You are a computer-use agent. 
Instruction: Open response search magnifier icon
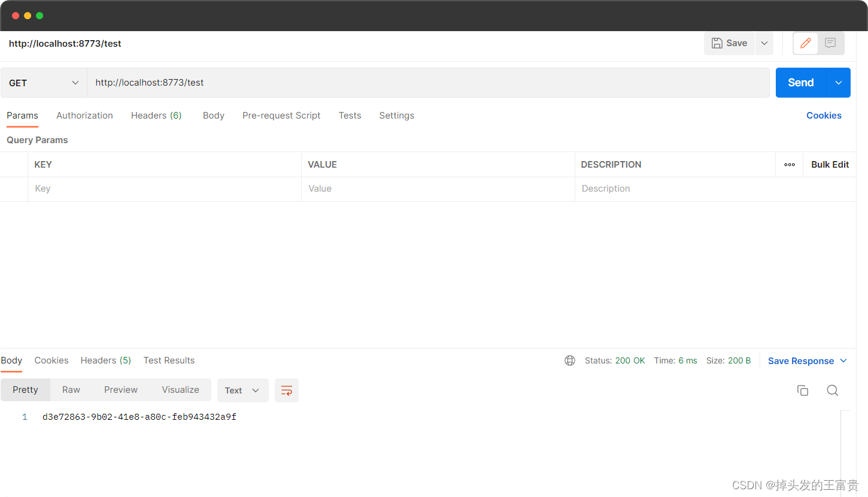point(832,390)
